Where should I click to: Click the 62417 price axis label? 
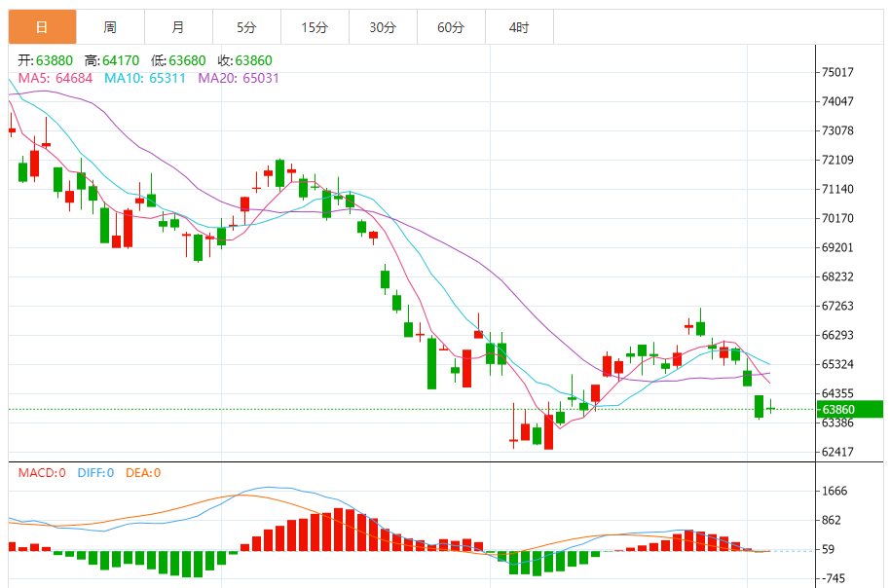tap(837, 453)
